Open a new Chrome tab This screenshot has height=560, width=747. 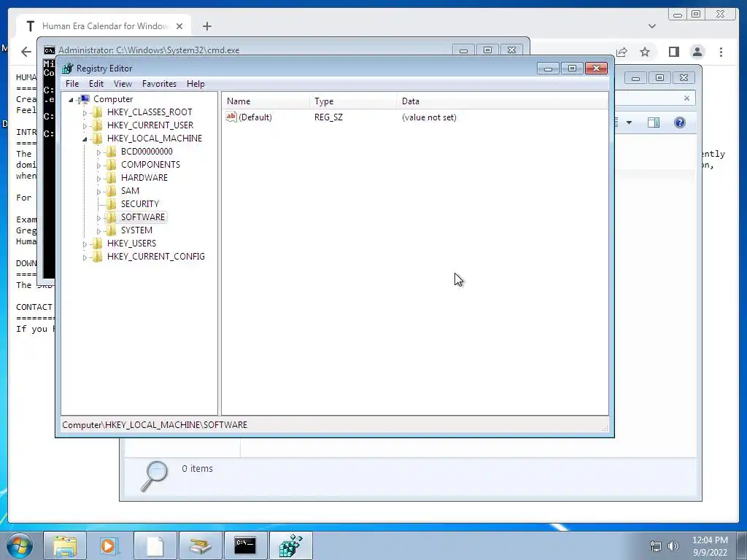[206, 26]
